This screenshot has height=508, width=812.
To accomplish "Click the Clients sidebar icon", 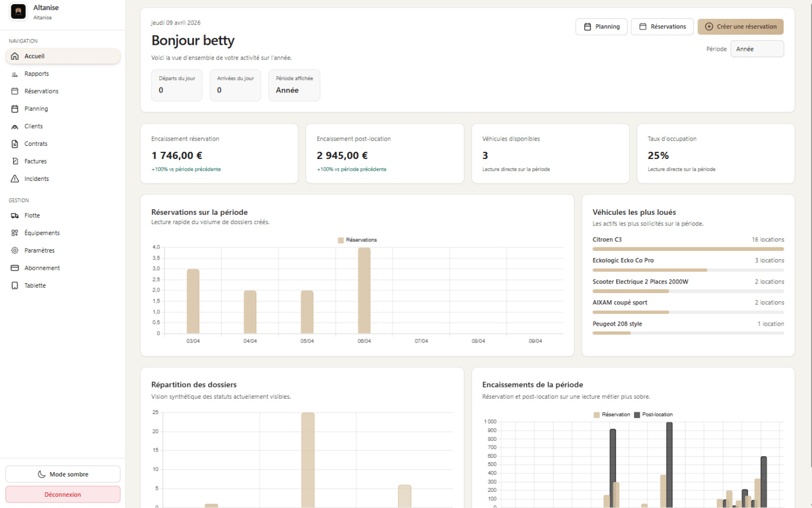I will 15,126.
